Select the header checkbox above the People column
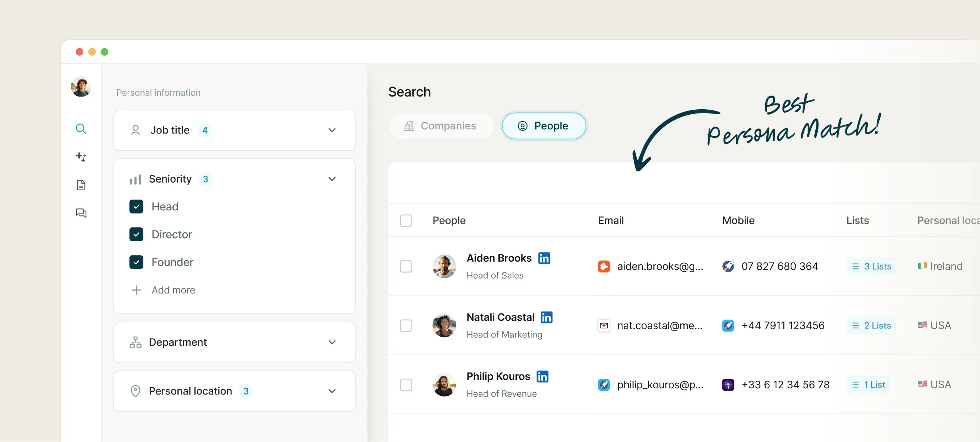 coord(406,220)
